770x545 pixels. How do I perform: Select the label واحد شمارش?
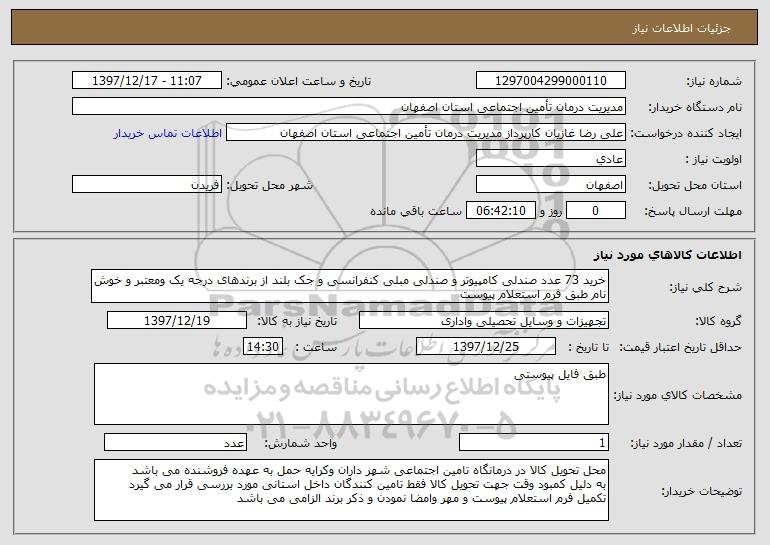pos(301,443)
